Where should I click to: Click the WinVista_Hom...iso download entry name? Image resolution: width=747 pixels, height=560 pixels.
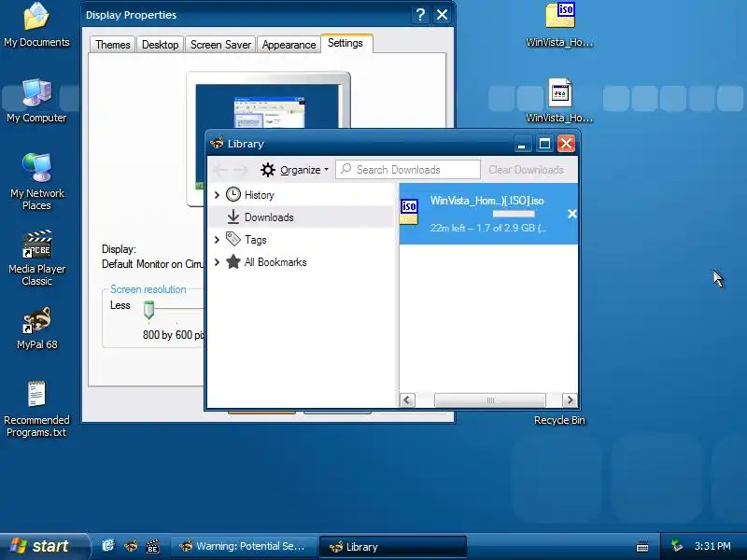pyautogui.click(x=486, y=201)
